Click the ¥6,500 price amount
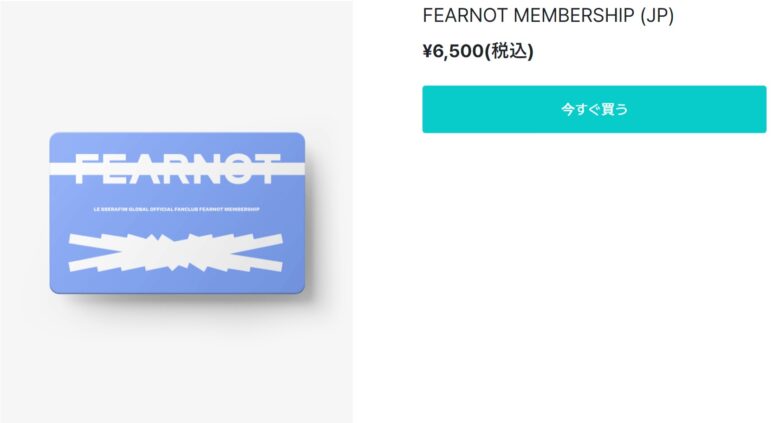The image size is (780, 423). click(453, 51)
